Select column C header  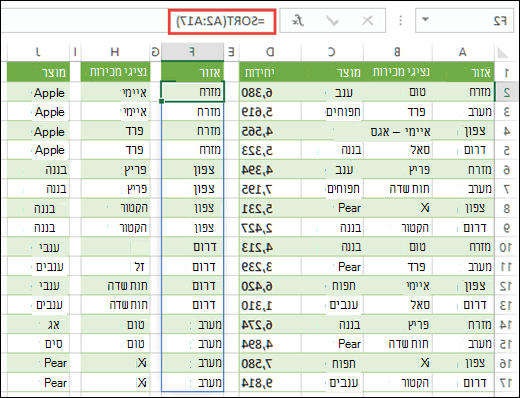331,52
